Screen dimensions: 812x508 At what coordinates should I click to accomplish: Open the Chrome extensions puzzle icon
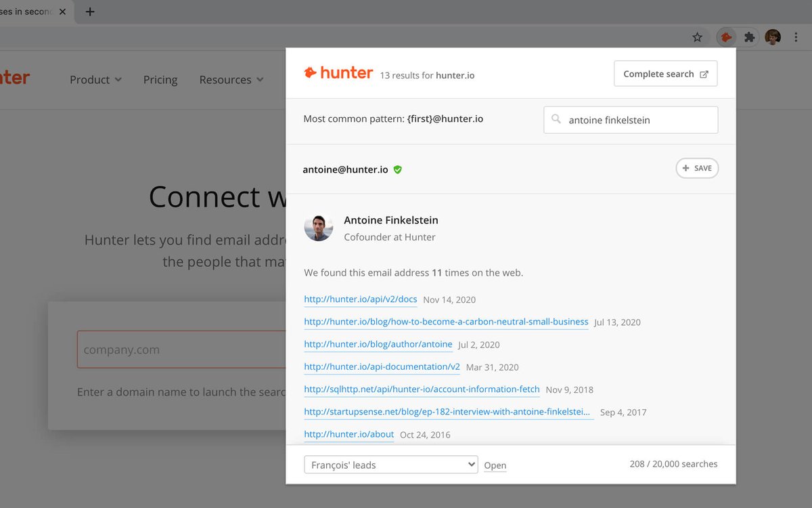pyautogui.click(x=749, y=37)
